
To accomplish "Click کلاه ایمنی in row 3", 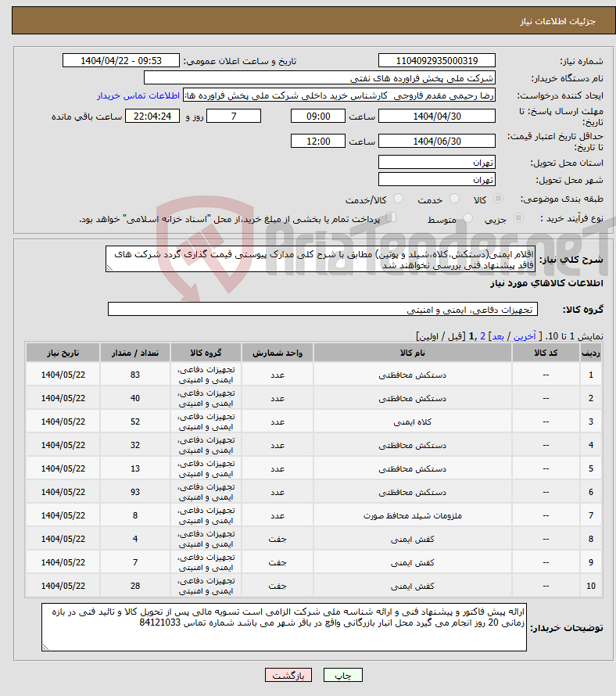I will (x=412, y=422).
